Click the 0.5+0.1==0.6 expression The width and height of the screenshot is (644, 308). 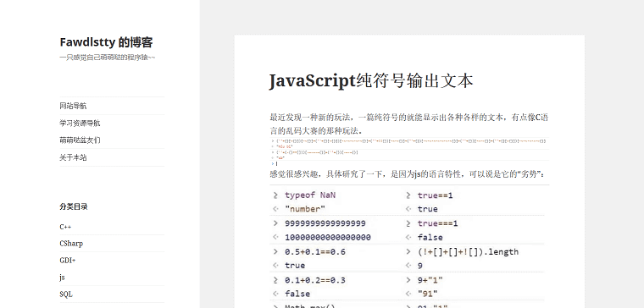[315, 252]
